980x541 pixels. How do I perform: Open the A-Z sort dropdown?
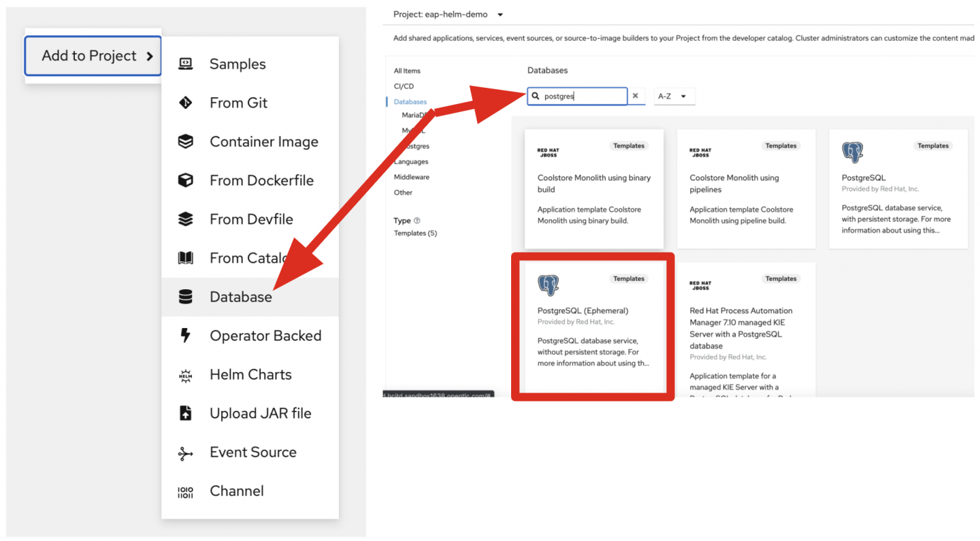tap(674, 96)
